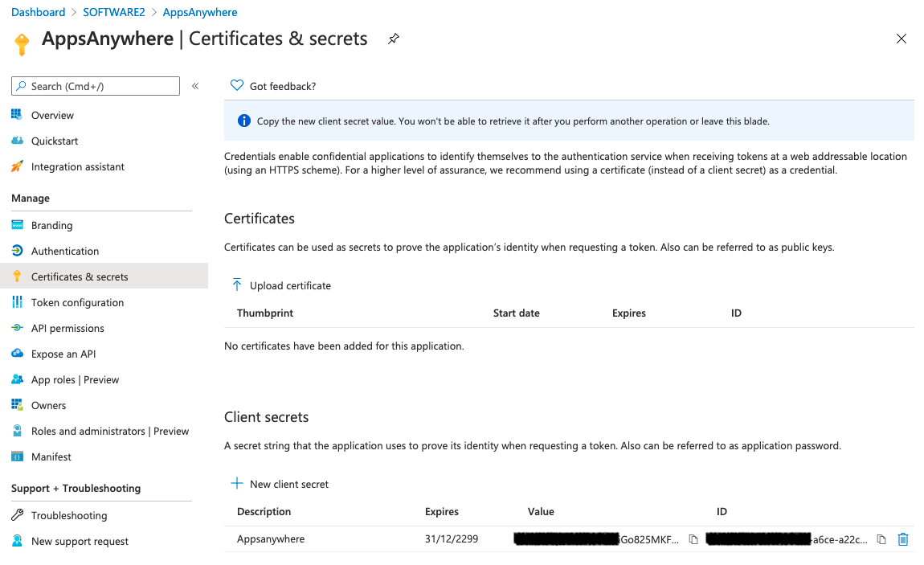924x565 pixels.
Task: Focus the Search (Cmd+/) field
Action: (x=100, y=86)
